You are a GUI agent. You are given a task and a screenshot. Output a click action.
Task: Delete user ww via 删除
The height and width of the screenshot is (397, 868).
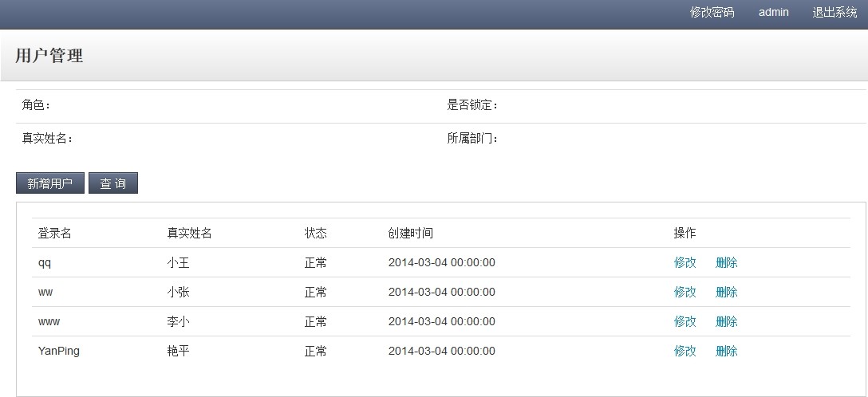click(726, 292)
